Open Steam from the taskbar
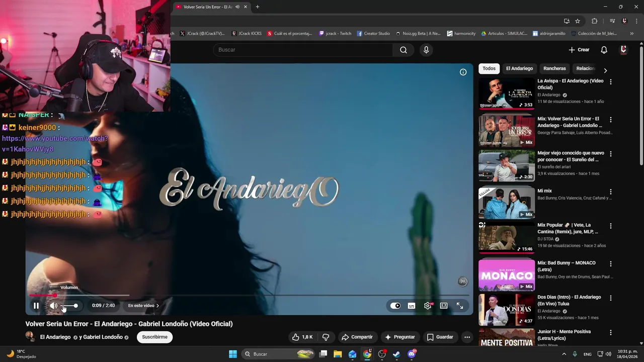The width and height of the screenshot is (644, 362). [x=397, y=354]
